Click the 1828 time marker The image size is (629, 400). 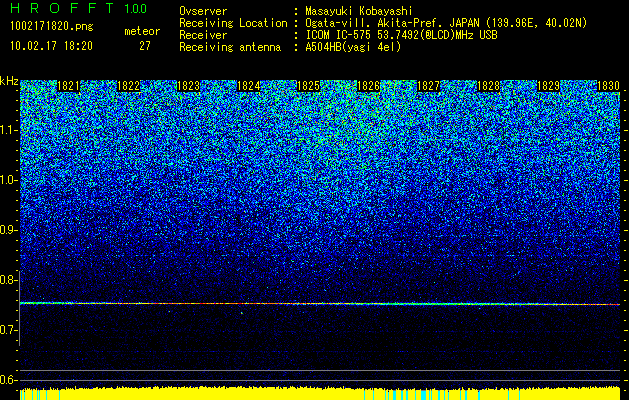point(488,86)
